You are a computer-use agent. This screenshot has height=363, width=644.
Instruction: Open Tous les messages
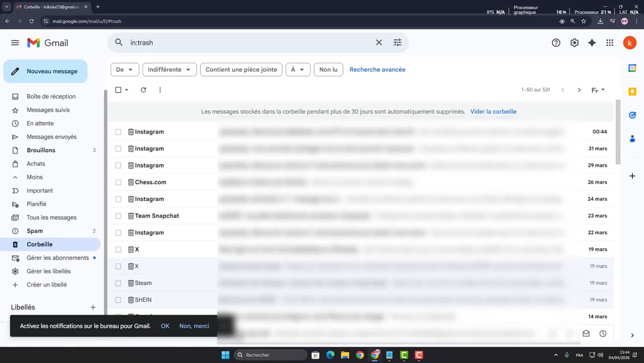(x=51, y=218)
